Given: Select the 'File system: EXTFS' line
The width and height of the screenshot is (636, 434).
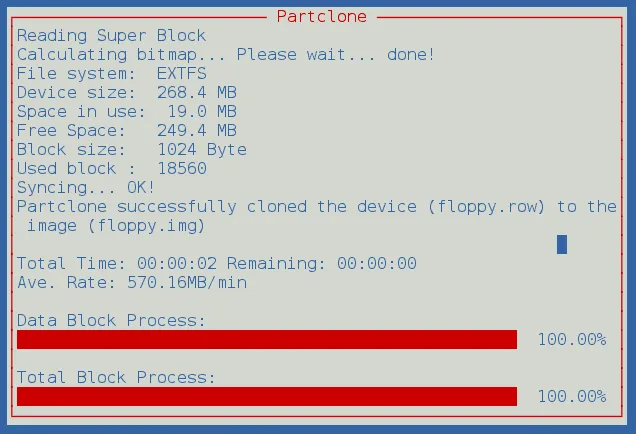Looking at the screenshot, I should pyautogui.click(x=111, y=74).
